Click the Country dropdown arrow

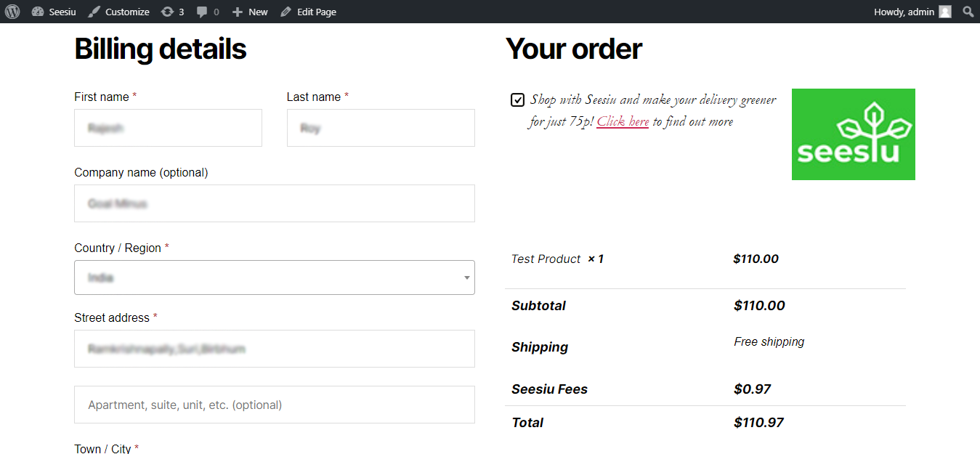point(466,277)
